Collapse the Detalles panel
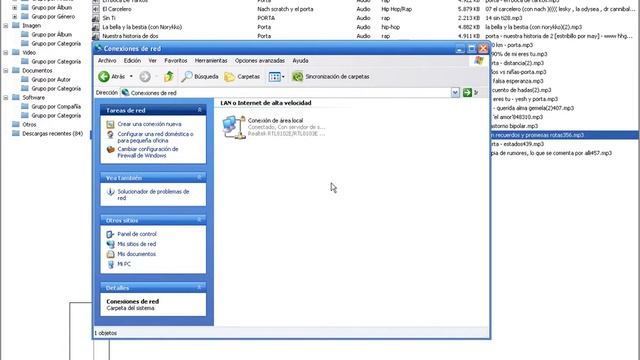640x360 pixels. click(199, 287)
